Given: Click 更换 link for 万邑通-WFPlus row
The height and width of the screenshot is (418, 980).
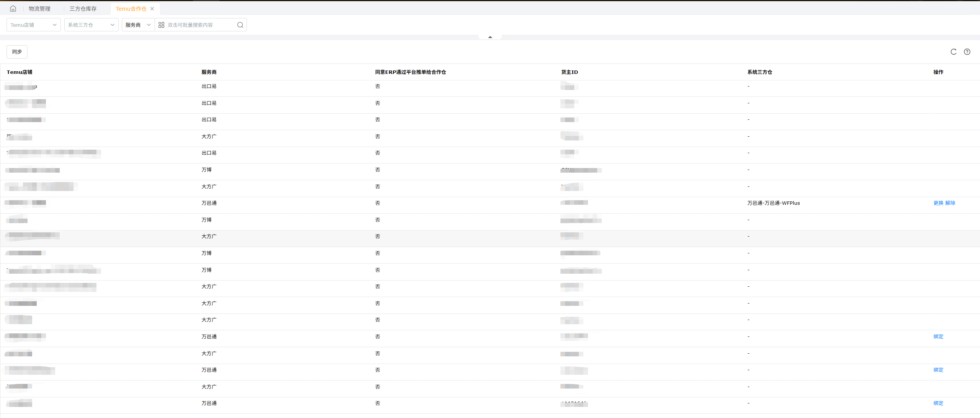Looking at the screenshot, I should [938, 203].
